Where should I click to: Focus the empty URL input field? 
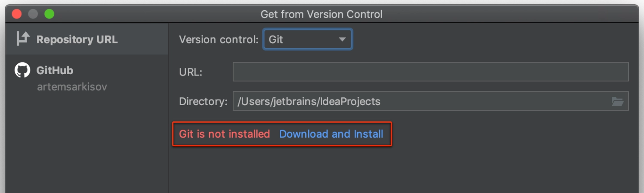431,72
